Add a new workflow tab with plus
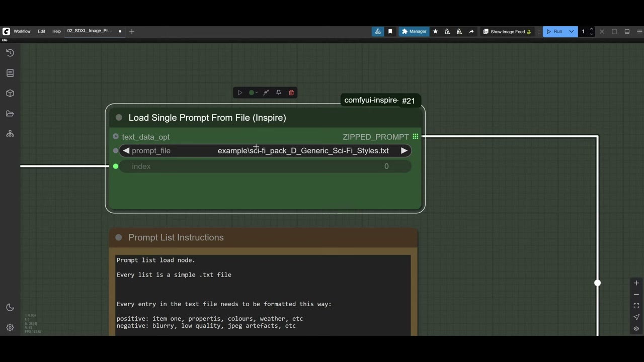The width and height of the screenshot is (644, 362). (x=132, y=31)
